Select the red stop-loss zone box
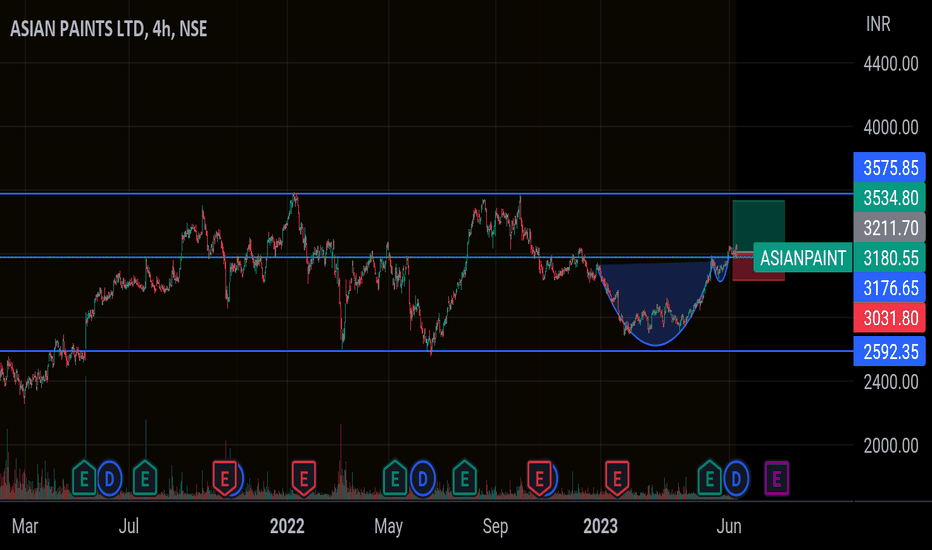932x550 pixels. (x=758, y=266)
